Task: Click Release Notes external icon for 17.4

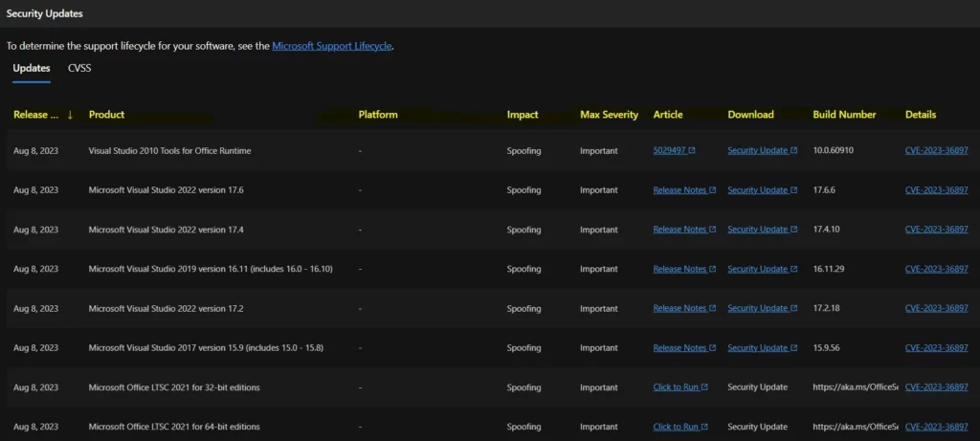Action: (712, 230)
